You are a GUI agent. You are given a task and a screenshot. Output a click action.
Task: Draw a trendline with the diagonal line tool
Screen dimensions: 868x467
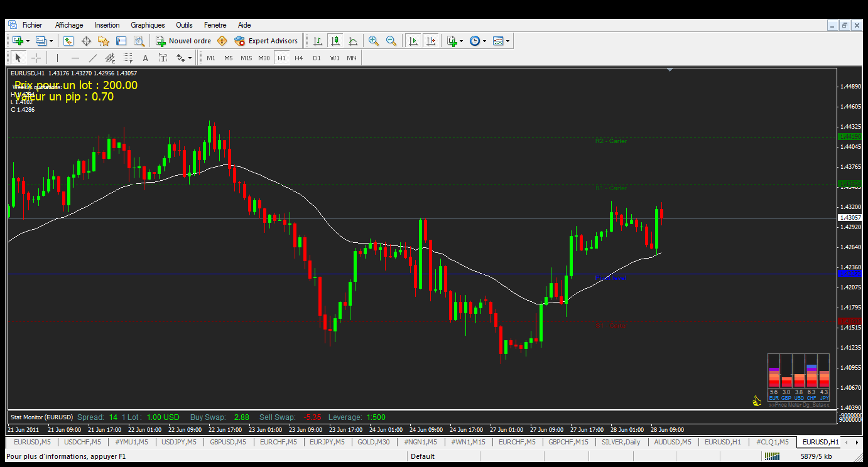coord(93,58)
